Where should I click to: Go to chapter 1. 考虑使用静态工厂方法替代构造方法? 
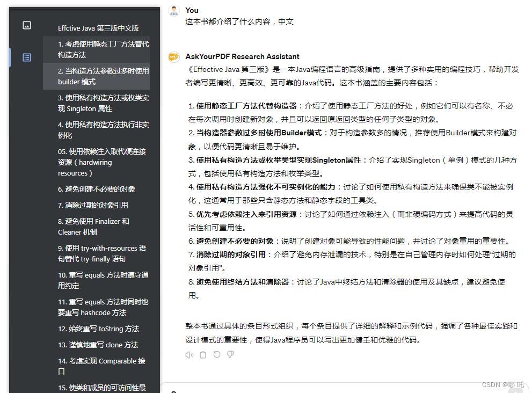coord(96,49)
